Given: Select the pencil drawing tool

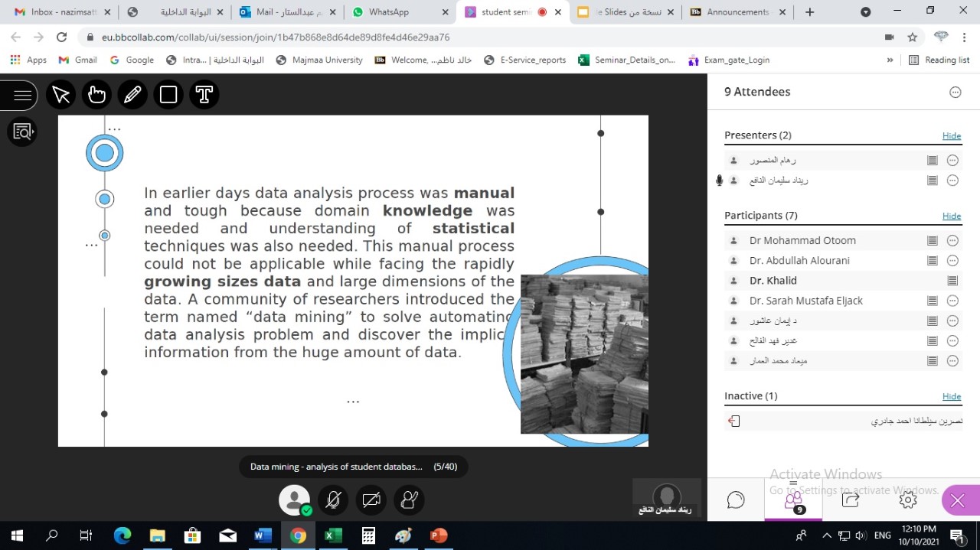Looking at the screenshot, I should (132, 94).
